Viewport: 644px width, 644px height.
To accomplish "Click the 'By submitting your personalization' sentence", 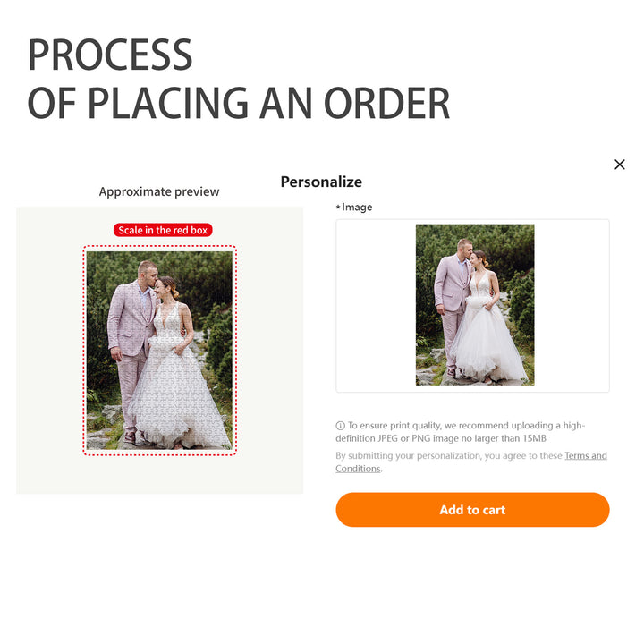I will pos(448,455).
